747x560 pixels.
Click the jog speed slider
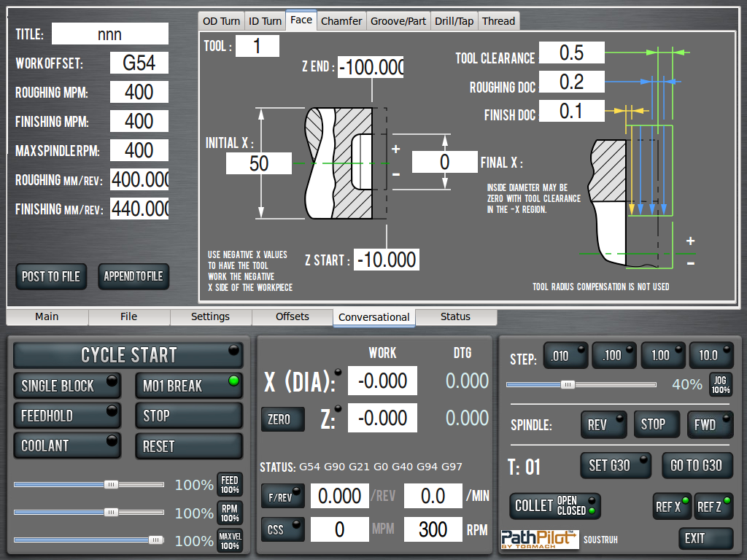[x=568, y=384]
